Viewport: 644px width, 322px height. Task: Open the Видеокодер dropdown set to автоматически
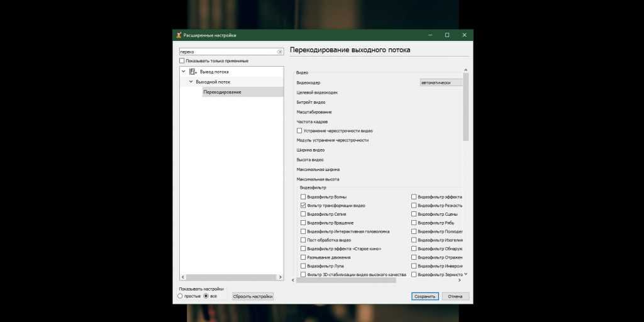tap(440, 82)
